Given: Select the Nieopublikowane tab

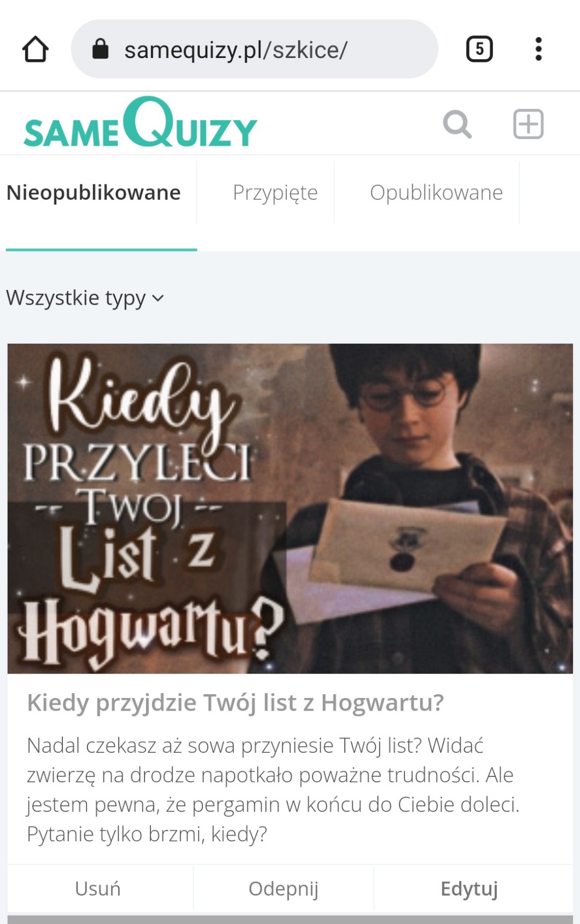Looking at the screenshot, I should click(x=94, y=193).
